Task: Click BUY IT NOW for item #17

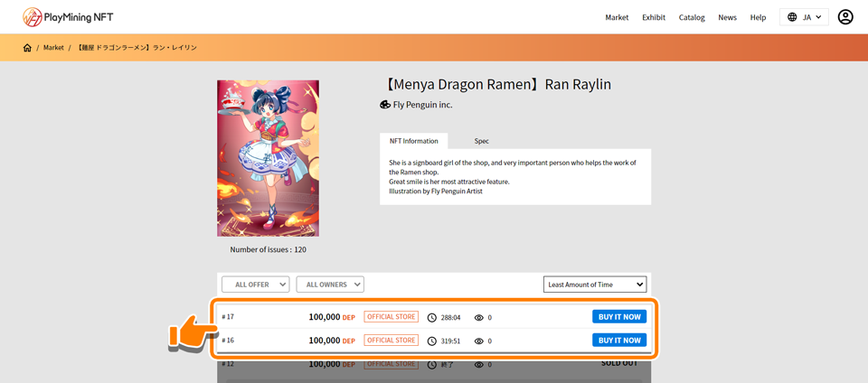Action: pos(619,317)
